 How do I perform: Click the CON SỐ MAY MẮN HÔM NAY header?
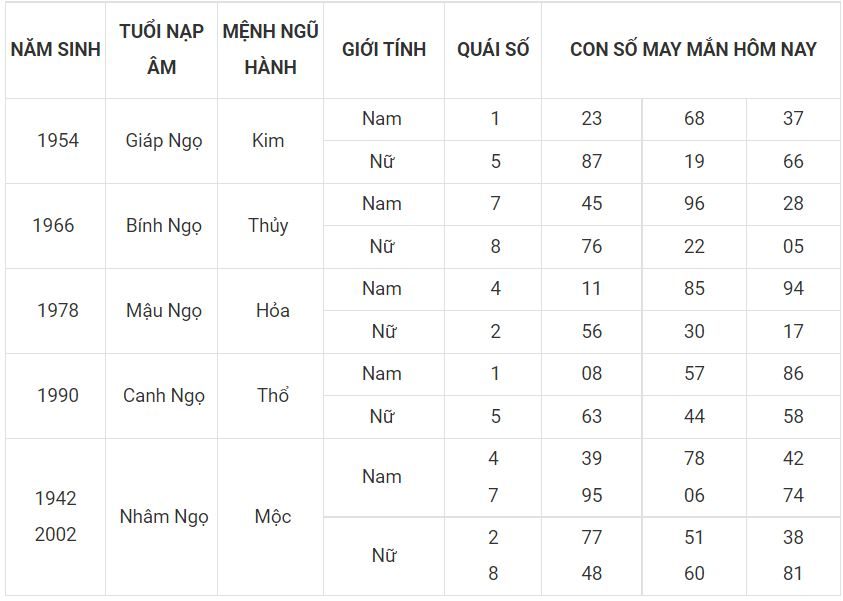coord(693,49)
